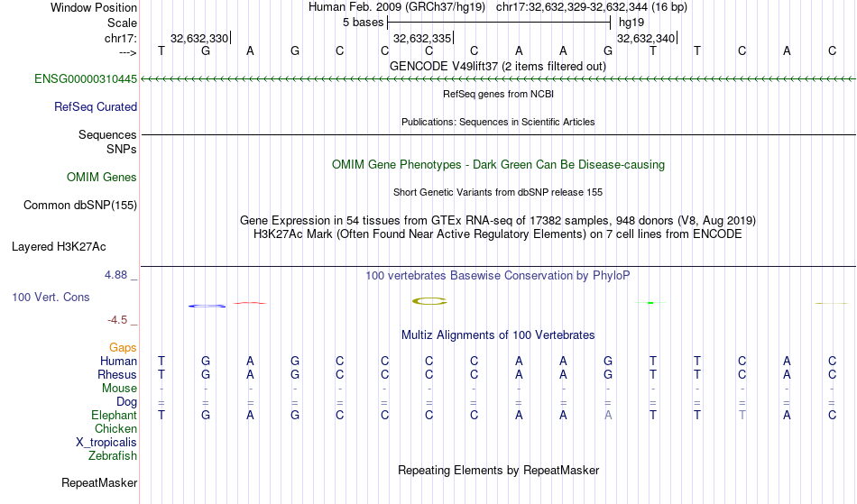Open GENCODE V49lift37 track title

coord(497,67)
